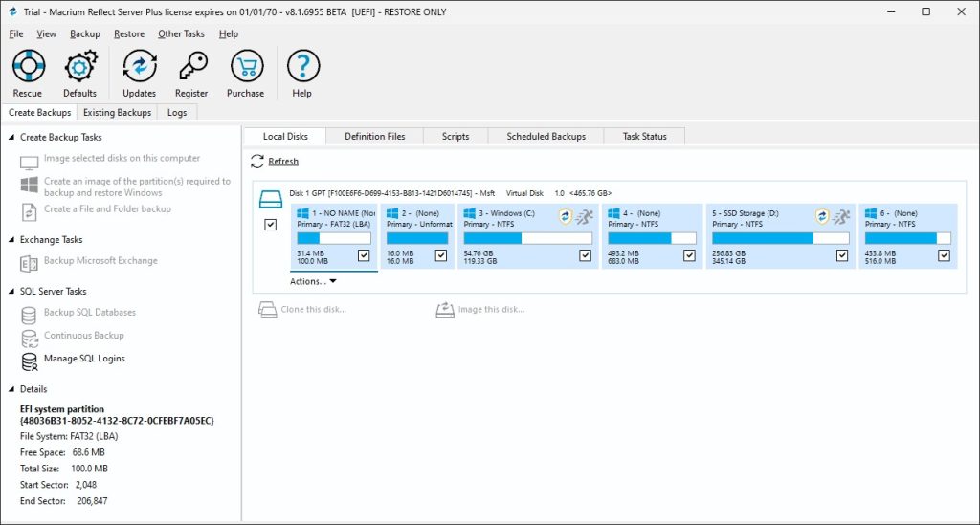Click the Windows logo on partition 1
This screenshot has height=525, width=980.
pyautogui.click(x=303, y=213)
